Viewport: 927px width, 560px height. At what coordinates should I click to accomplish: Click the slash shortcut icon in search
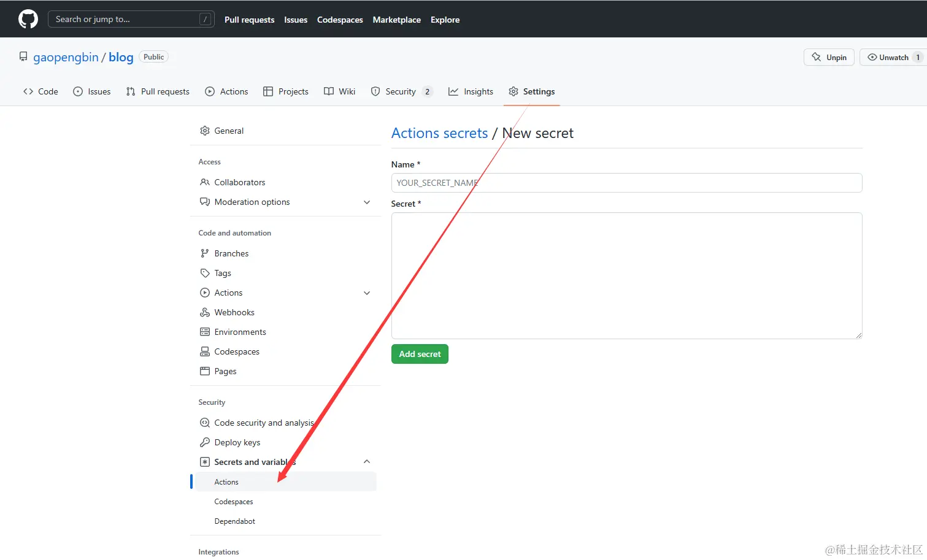tap(205, 19)
